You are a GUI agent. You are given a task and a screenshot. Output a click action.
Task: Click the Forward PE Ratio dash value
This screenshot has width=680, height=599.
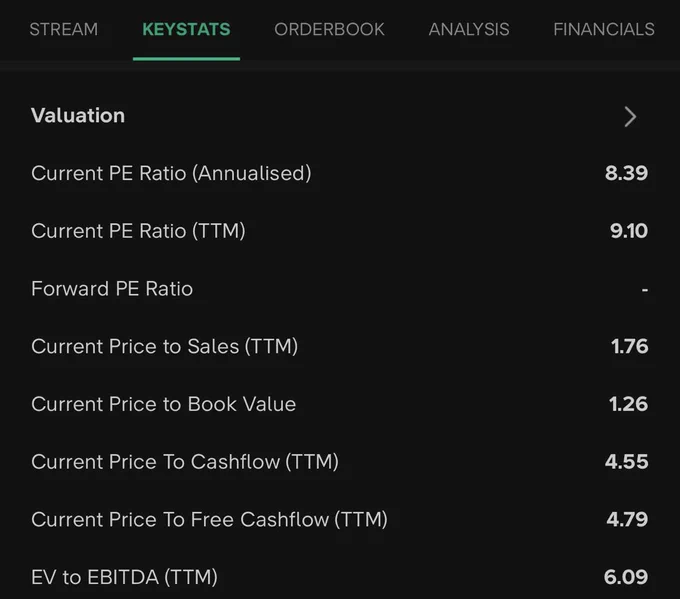click(645, 289)
